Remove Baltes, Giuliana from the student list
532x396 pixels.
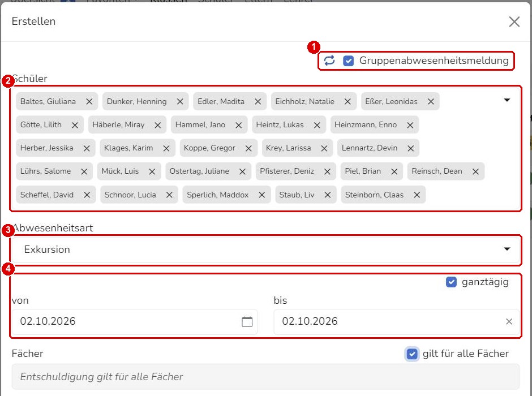[x=89, y=101]
